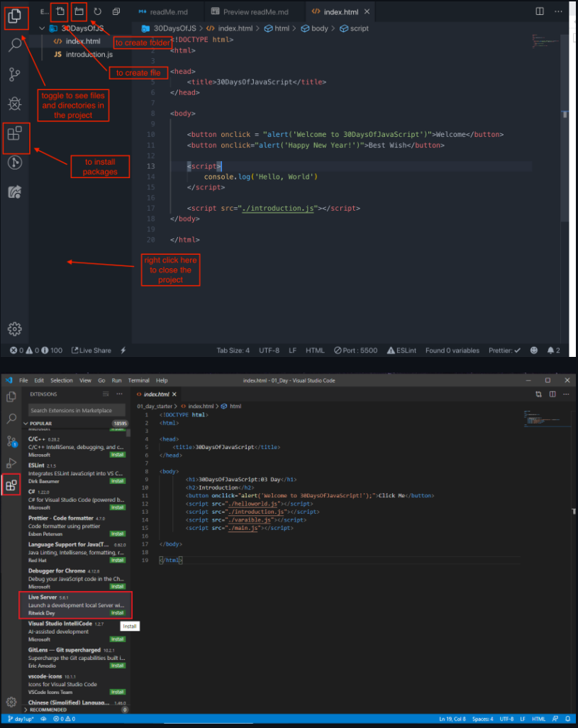This screenshot has width=578, height=728.
Task: Toggle ESLint status bar item
Action: pos(401,351)
